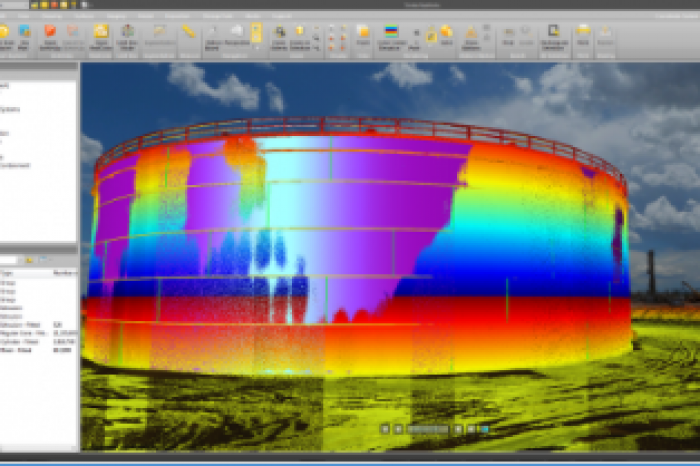Image resolution: width=700 pixels, height=466 pixels.
Task: Select the yellow ruler measure tool
Action: tap(187, 31)
